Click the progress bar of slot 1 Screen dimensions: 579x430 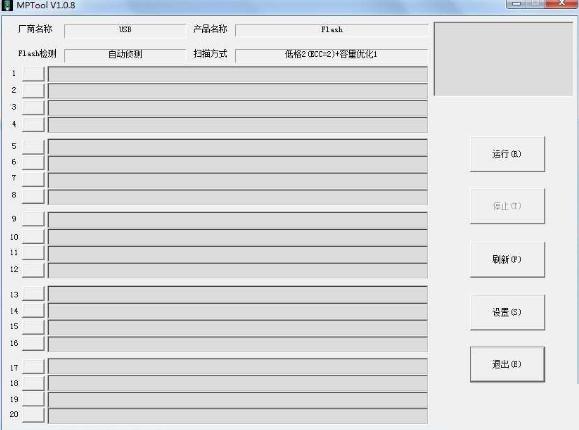click(x=238, y=74)
